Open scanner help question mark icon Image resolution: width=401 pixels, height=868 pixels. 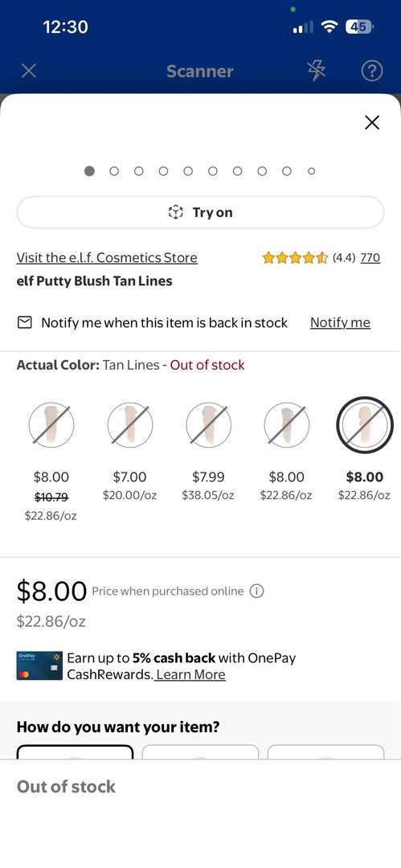371,71
